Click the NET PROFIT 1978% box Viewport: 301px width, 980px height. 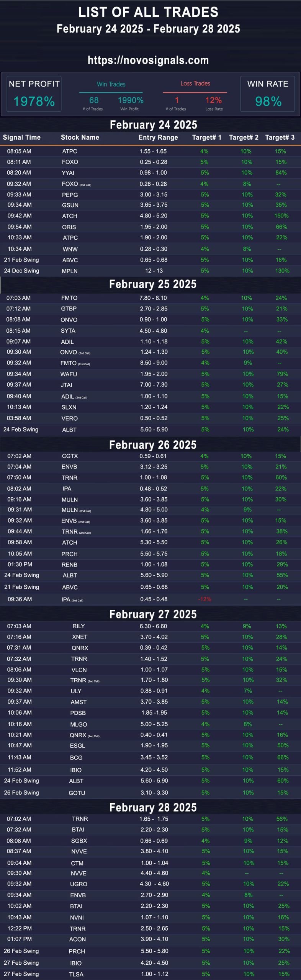[x=34, y=94]
